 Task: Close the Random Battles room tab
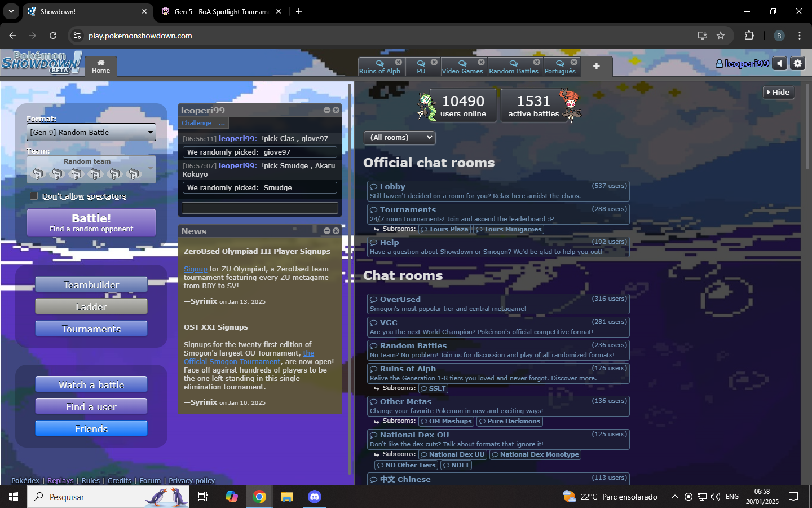[537, 62]
